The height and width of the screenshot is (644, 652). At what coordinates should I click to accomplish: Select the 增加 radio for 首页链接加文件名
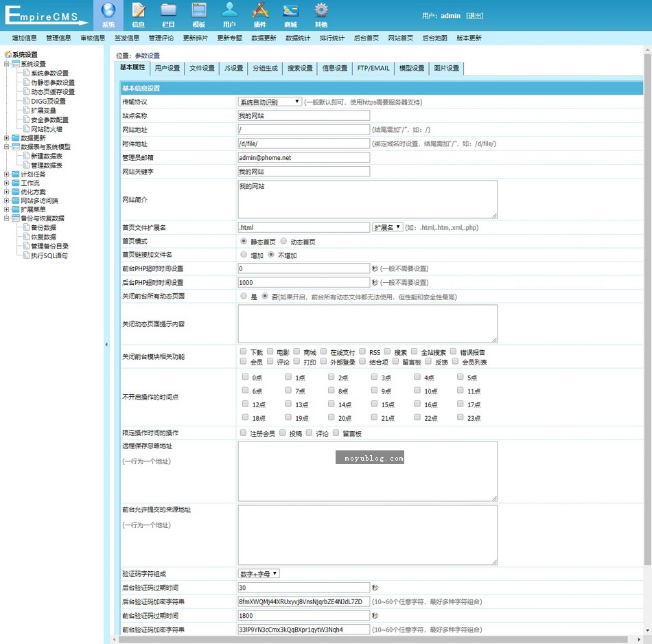(244, 255)
